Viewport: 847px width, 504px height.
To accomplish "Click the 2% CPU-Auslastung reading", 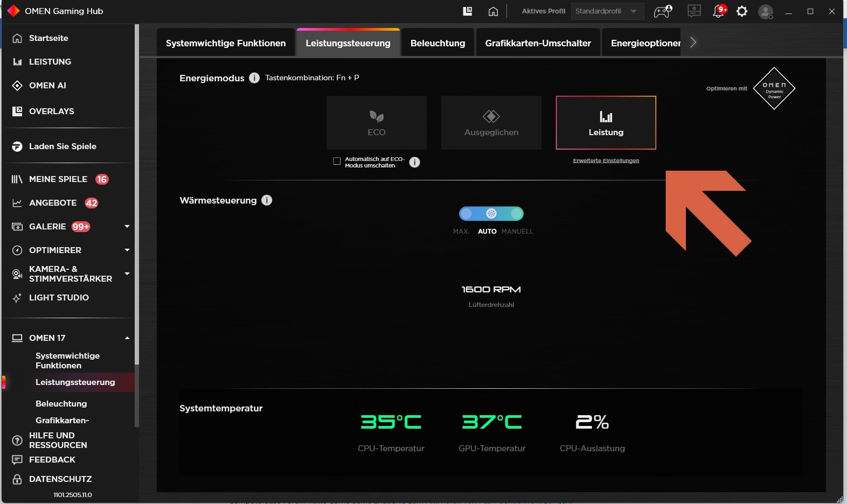I will point(592,422).
